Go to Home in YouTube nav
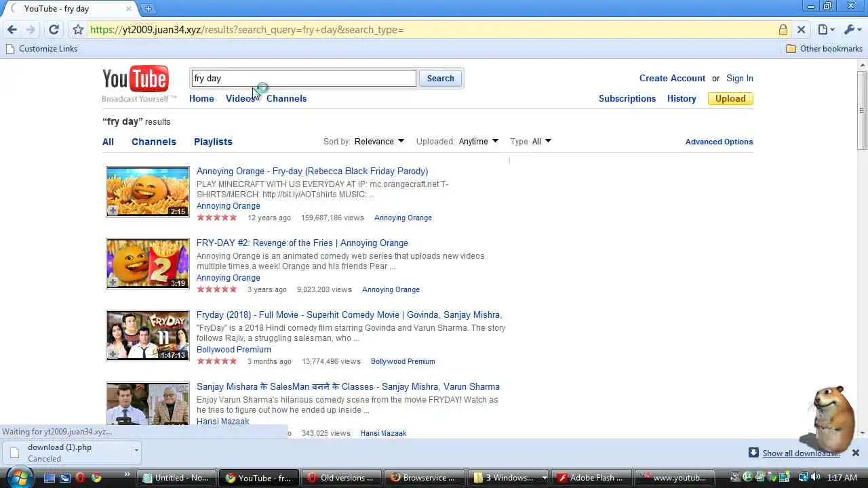The image size is (868, 488). [x=201, y=98]
